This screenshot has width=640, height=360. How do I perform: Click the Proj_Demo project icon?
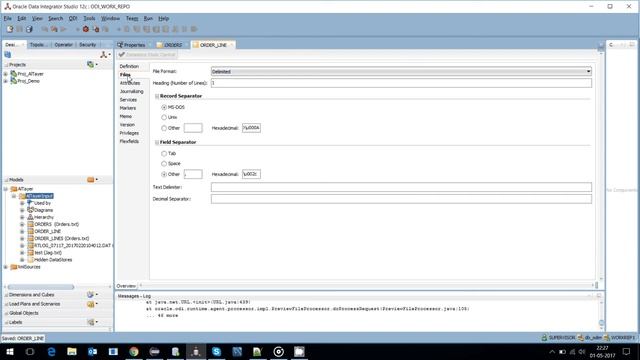[13, 81]
